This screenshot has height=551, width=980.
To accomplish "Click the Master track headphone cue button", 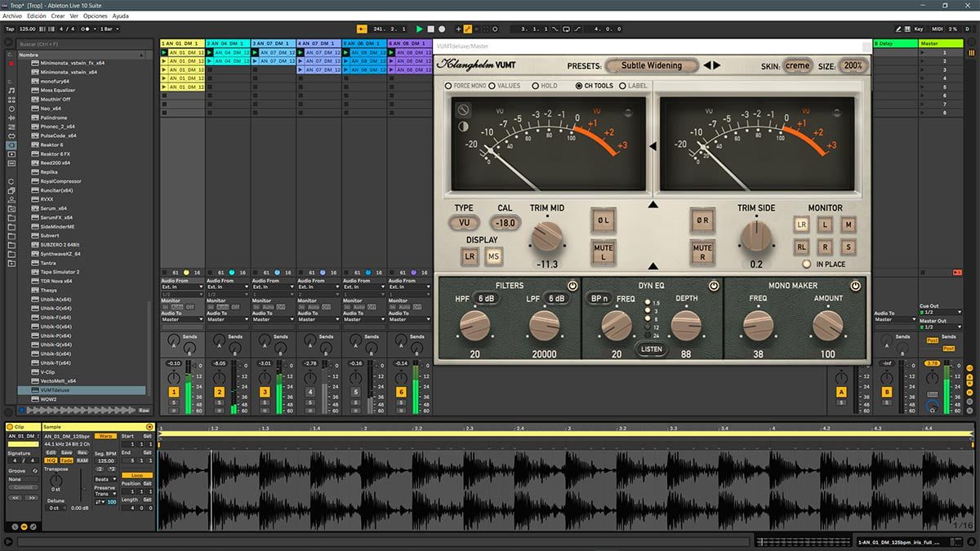I will click(x=931, y=403).
